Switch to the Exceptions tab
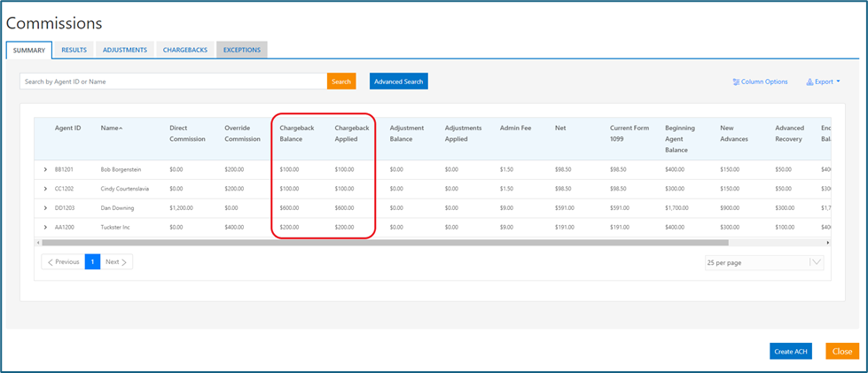The height and width of the screenshot is (373, 868). [x=242, y=50]
